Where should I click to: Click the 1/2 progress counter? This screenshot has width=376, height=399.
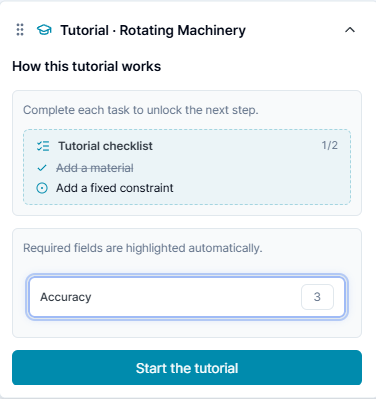point(329,145)
